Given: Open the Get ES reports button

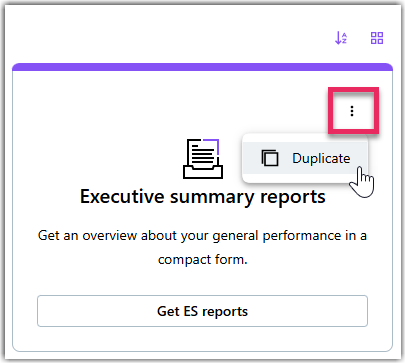Looking at the screenshot, I should coord(202,311).
